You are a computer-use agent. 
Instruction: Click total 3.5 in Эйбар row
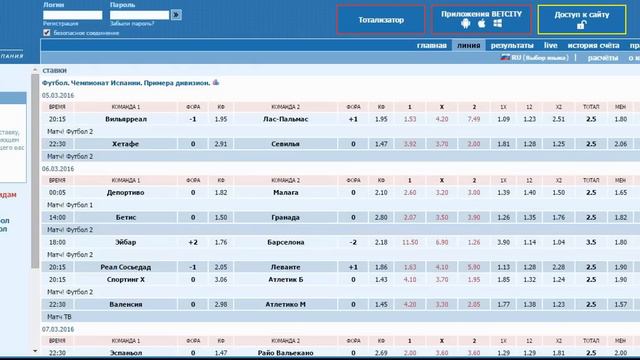(591, 242)
